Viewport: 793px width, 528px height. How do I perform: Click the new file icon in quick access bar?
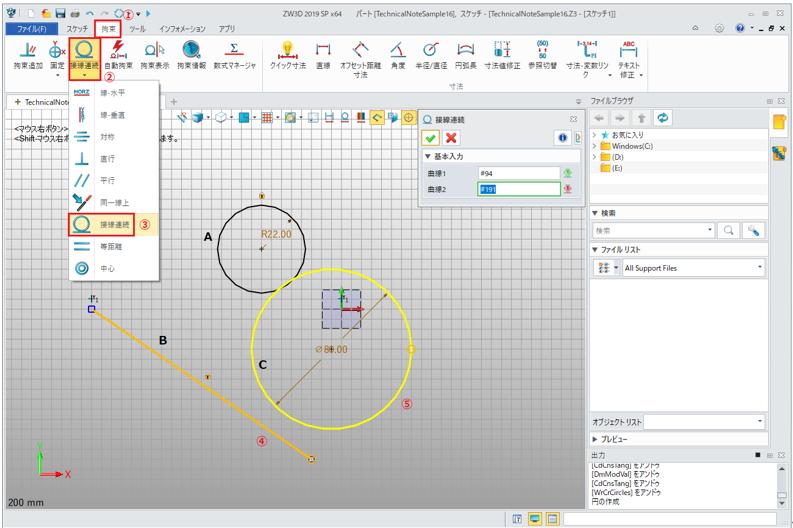click(x=31, y=14)
